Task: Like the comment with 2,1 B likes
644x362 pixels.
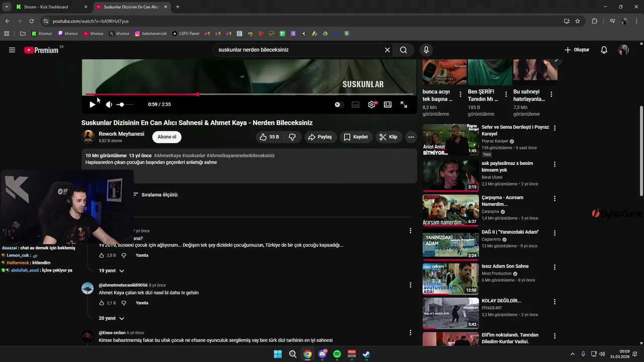Action: pyautogui.click(x=102, y=303)
